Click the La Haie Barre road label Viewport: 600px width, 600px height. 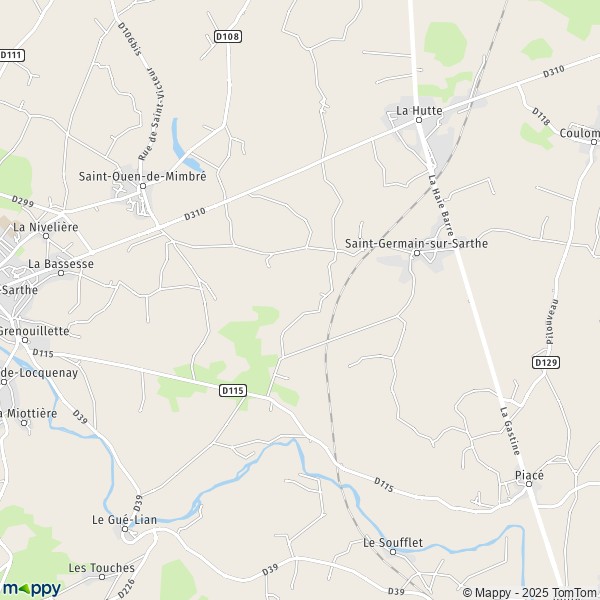point(441,205)
